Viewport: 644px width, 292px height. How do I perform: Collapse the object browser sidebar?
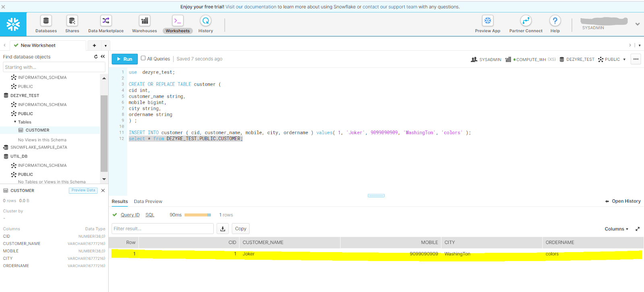tap(103, 57)
